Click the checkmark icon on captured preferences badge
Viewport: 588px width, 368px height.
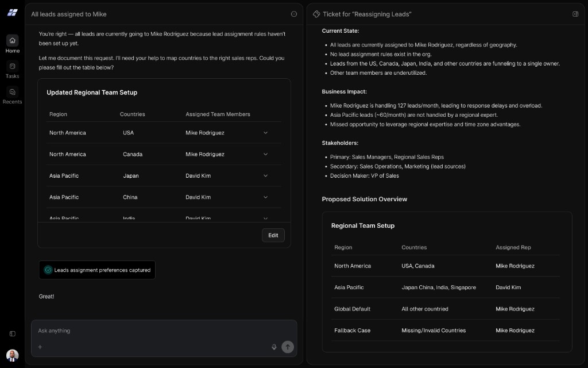(x=48, y=270)
